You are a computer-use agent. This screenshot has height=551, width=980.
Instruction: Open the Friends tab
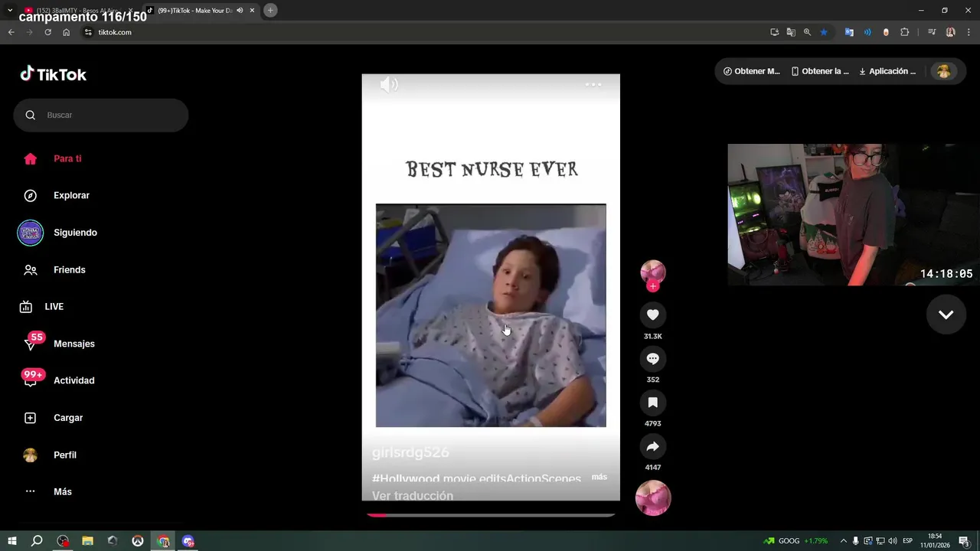click(x=70, y=269)
